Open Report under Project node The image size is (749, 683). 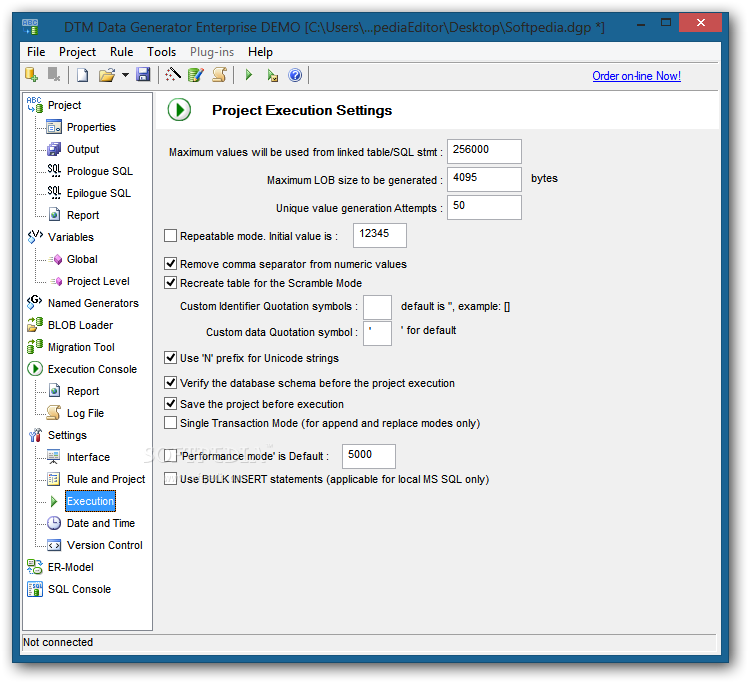(83, 215)
